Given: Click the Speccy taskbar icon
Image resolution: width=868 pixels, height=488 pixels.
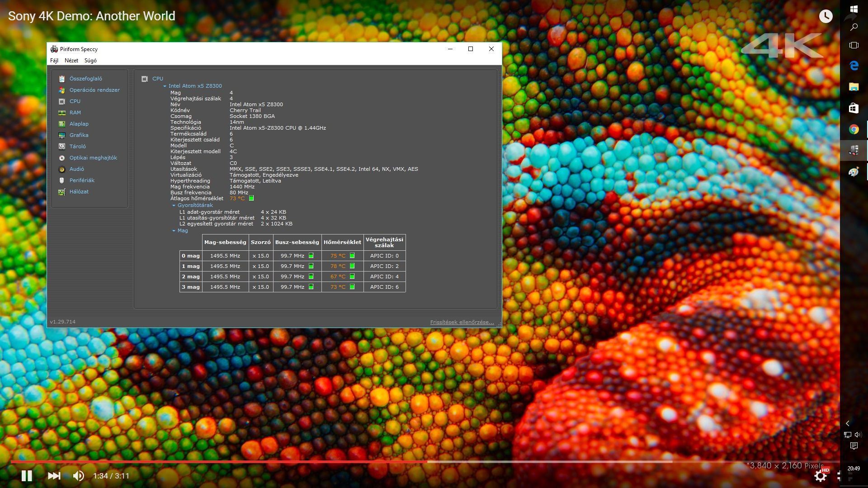Looking at the screenshot, I should pos(854,150).
